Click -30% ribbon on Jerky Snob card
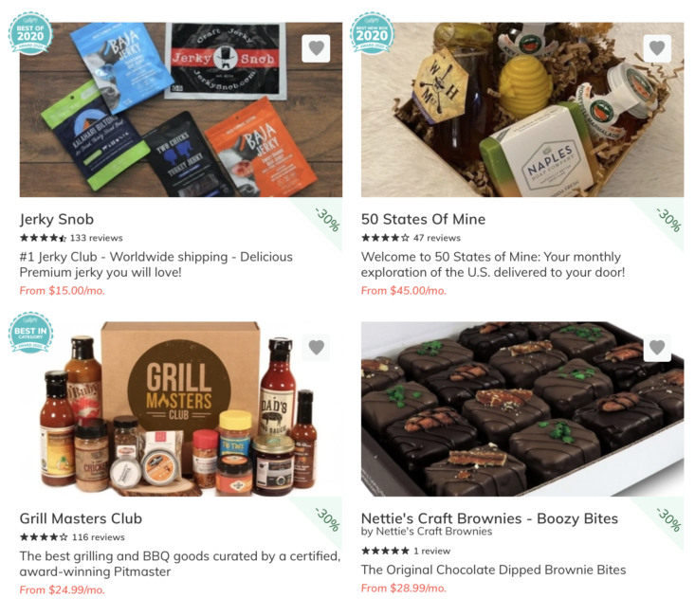Screen dimensions: 695x616 tap(322, 221)
